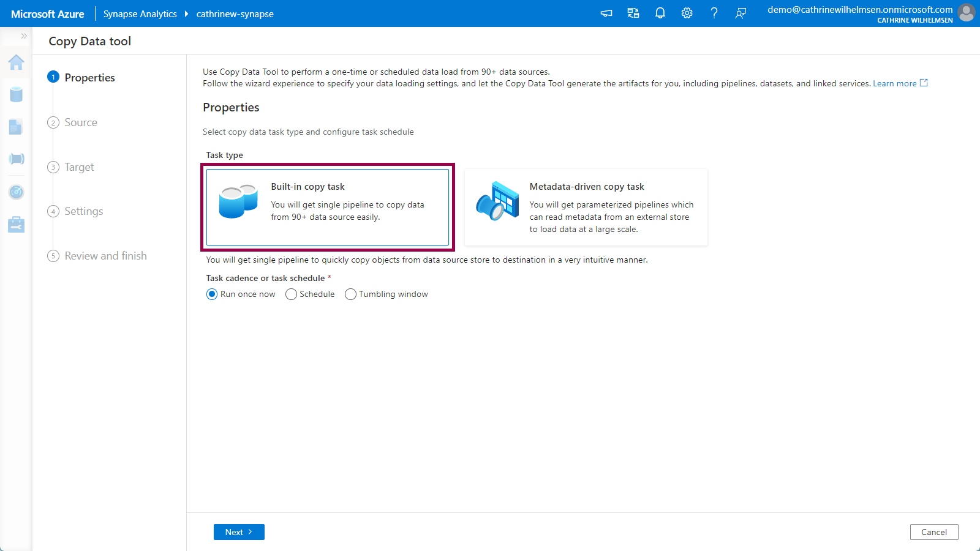The image size is (980, 551).
Task: Expand the left navigation sidebar
Action: [x=24, y=36]
